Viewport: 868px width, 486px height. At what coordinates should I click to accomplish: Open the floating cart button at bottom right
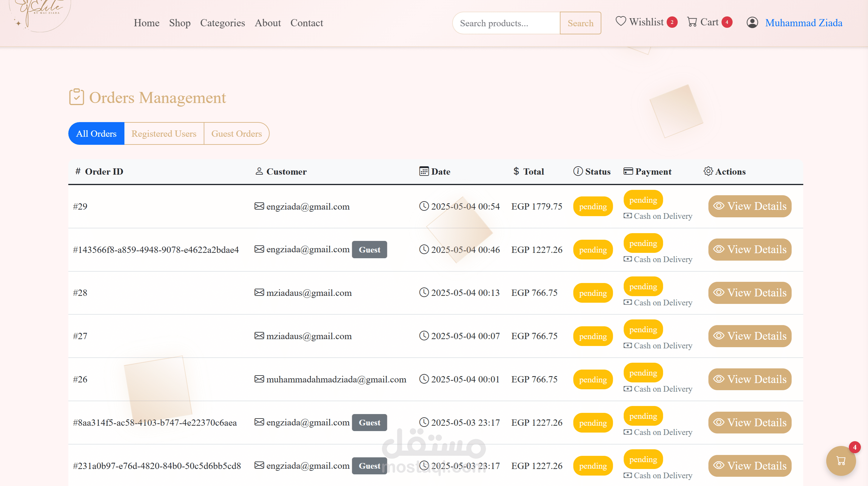coord(841,461)
